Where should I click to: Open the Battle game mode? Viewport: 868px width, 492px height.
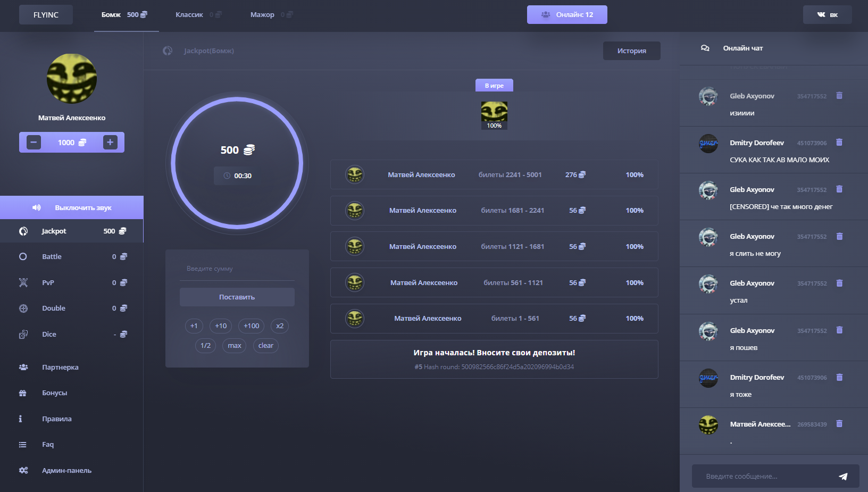click(x=52, y=257)
